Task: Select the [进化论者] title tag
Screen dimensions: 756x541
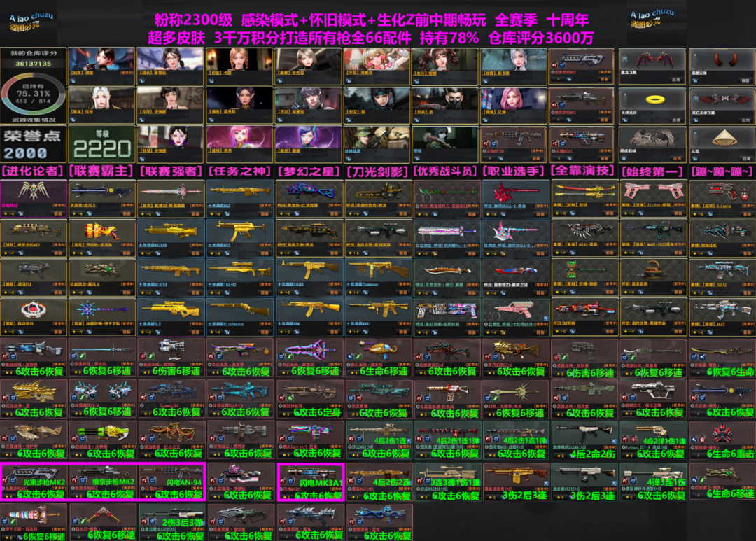Action: [x=34, y=171]
